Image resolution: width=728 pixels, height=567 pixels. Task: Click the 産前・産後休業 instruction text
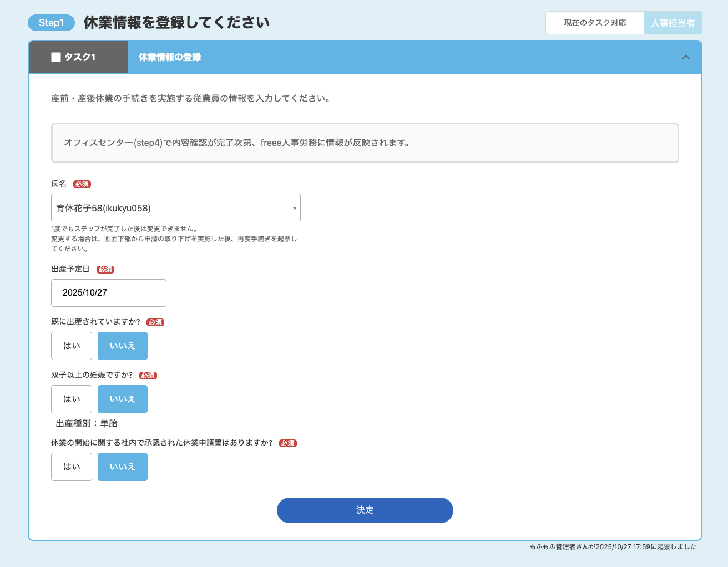pyautogui.click(x=191, y=98)
